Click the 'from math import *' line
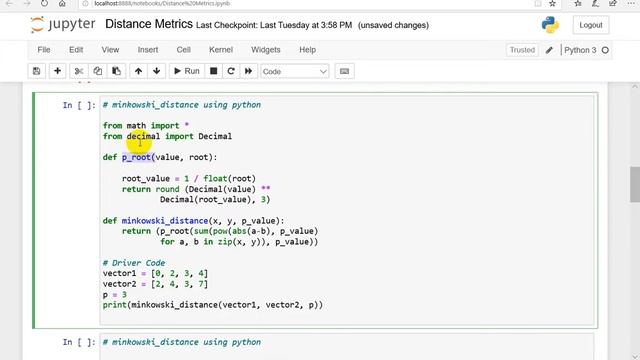Viewport: 640px width, 360px height. 146,126
